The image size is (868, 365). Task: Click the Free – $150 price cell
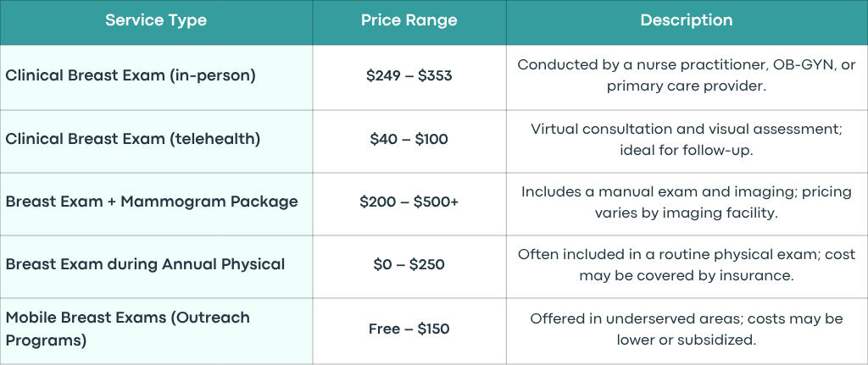pos(409,331)
